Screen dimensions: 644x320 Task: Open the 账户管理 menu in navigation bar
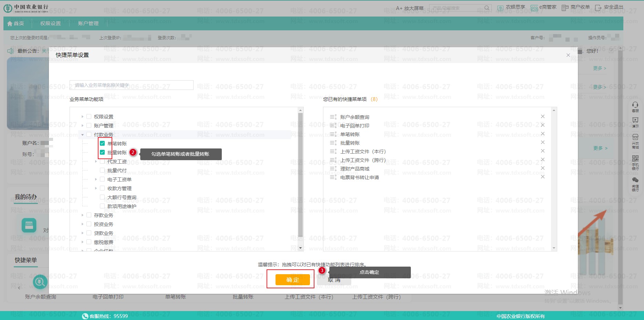[x=88, y=23]
